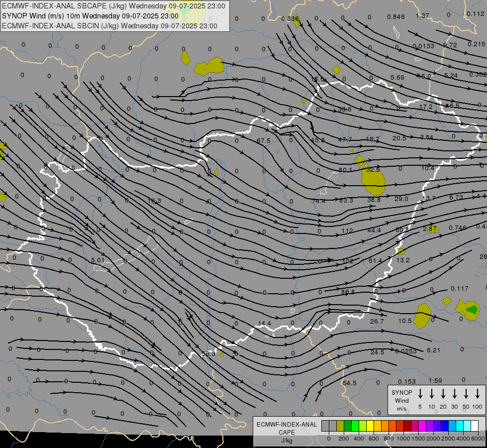Click the grid value 67.5

[263, 141]
